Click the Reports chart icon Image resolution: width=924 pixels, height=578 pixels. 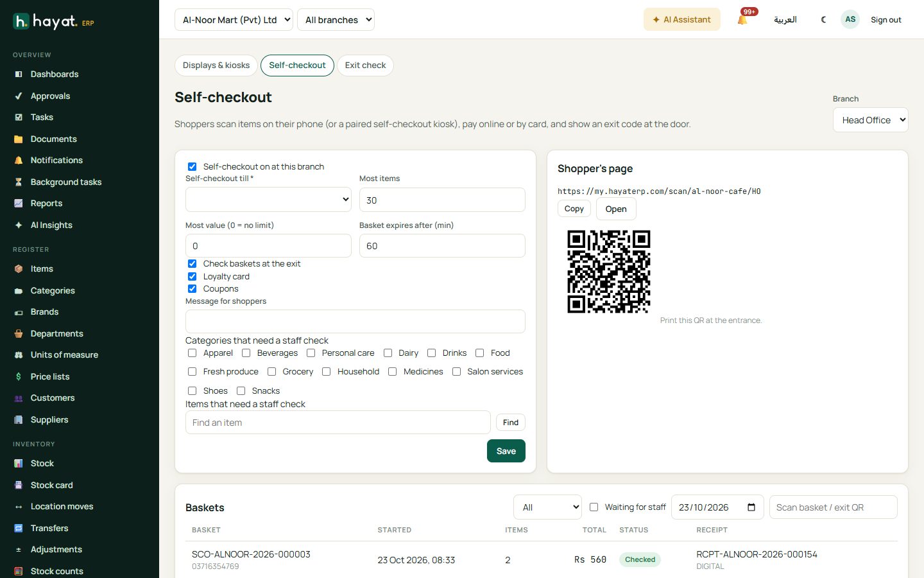pos(19,204)
